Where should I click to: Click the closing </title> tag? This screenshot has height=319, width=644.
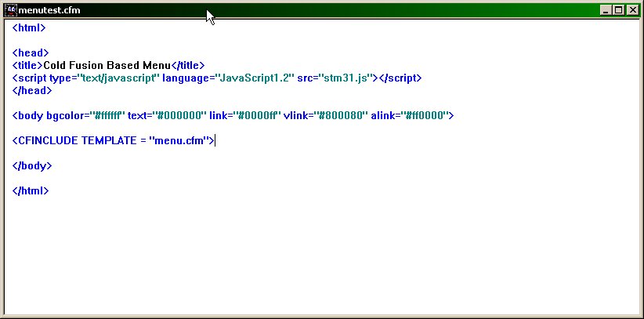tap(188, 65)
